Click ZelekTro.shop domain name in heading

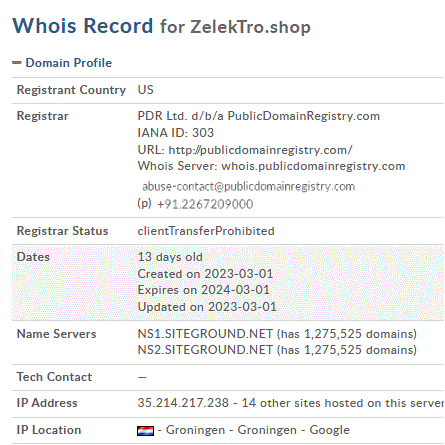click(x=250, y=27)
